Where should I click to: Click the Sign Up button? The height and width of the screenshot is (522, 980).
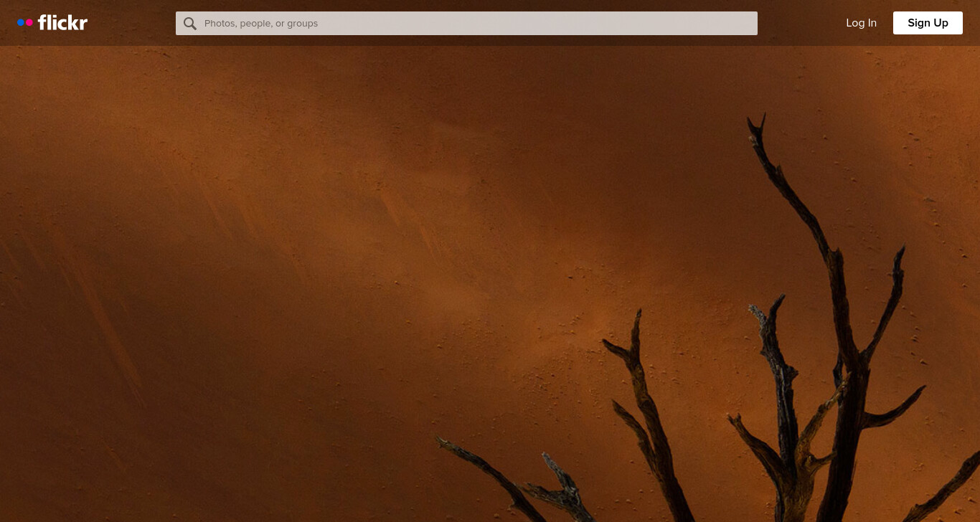928,23
